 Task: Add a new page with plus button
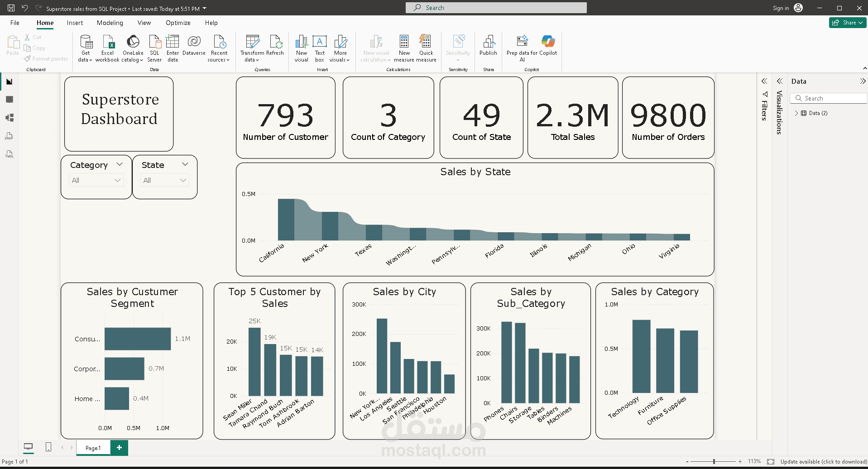pyautogui.click(x=119, y=448)
